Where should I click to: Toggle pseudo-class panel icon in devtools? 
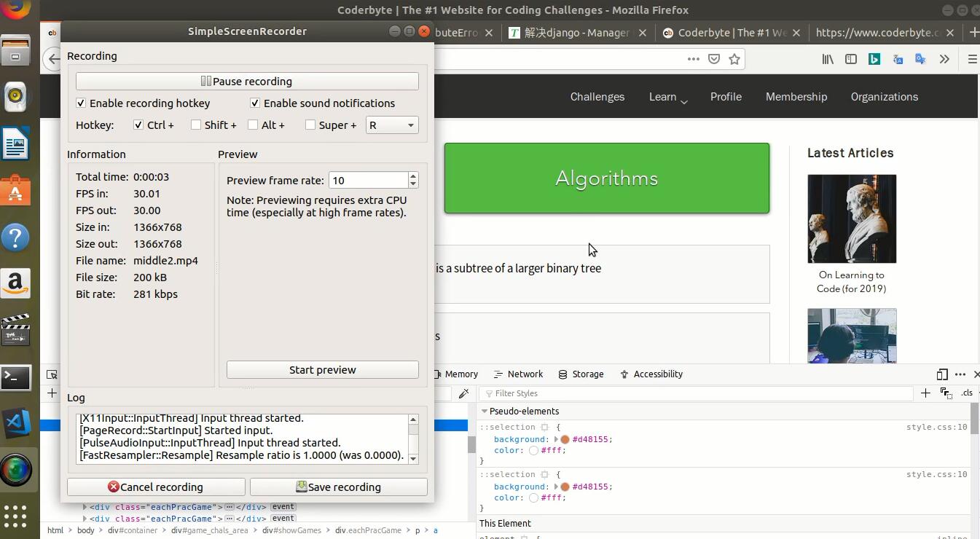(946, 393)
